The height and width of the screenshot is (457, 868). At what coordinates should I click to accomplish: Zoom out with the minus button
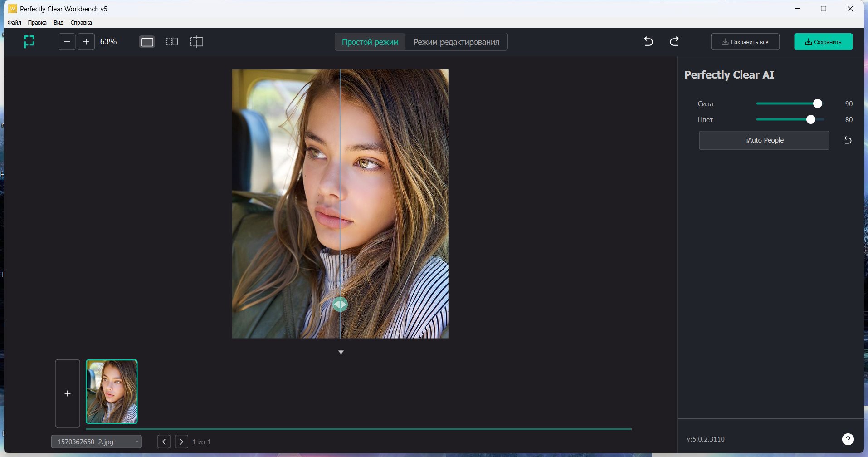67,42
